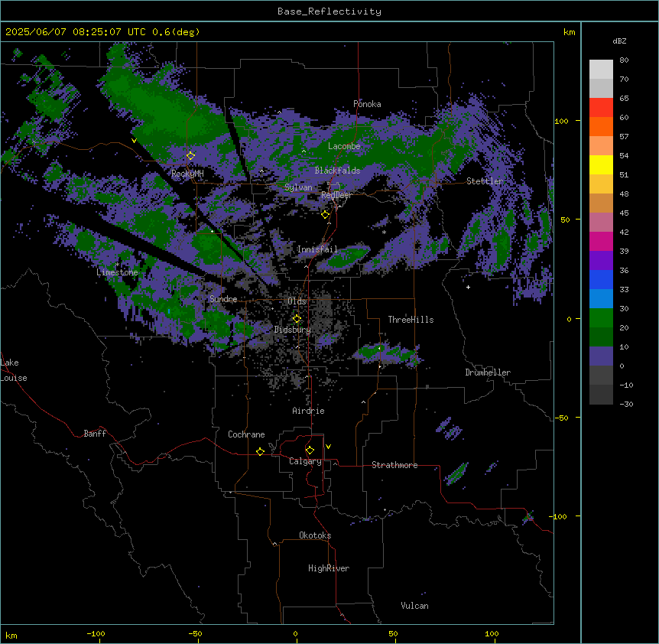Click the -30 value on dBZ legend
Screen dimensions: 659x644
[626, 405]
